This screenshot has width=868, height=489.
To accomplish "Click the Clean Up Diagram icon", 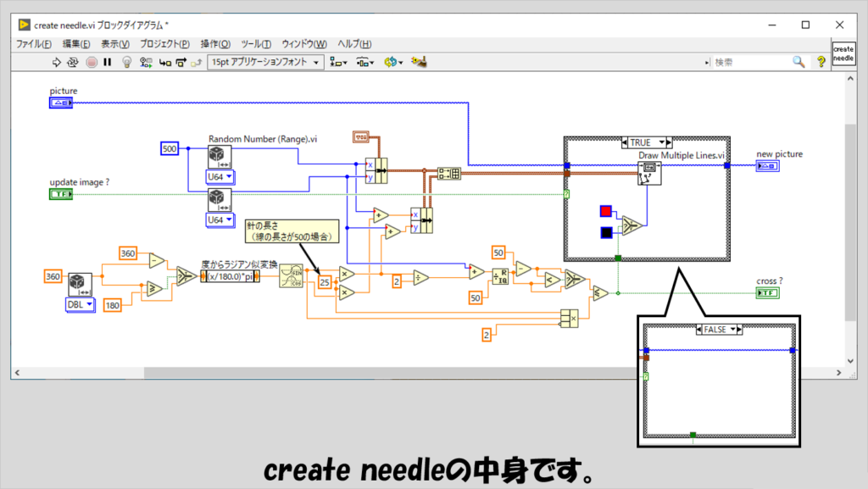I will [417, 62].
